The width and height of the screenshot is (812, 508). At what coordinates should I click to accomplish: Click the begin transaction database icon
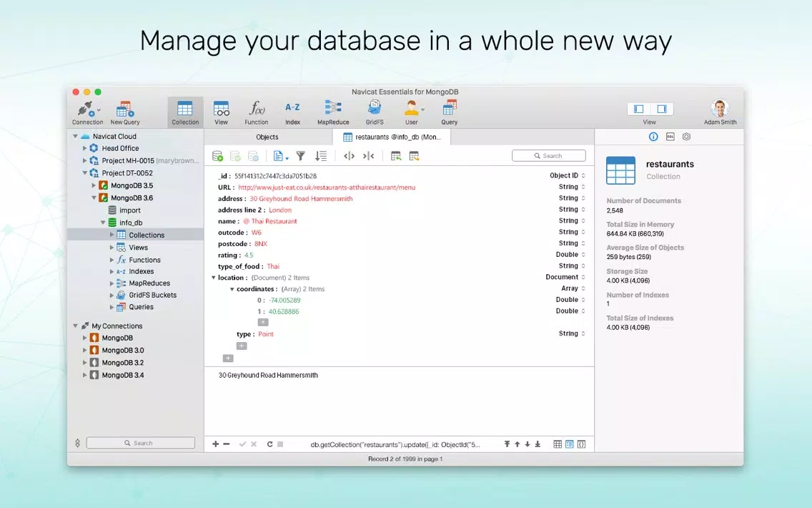point(217,156)
